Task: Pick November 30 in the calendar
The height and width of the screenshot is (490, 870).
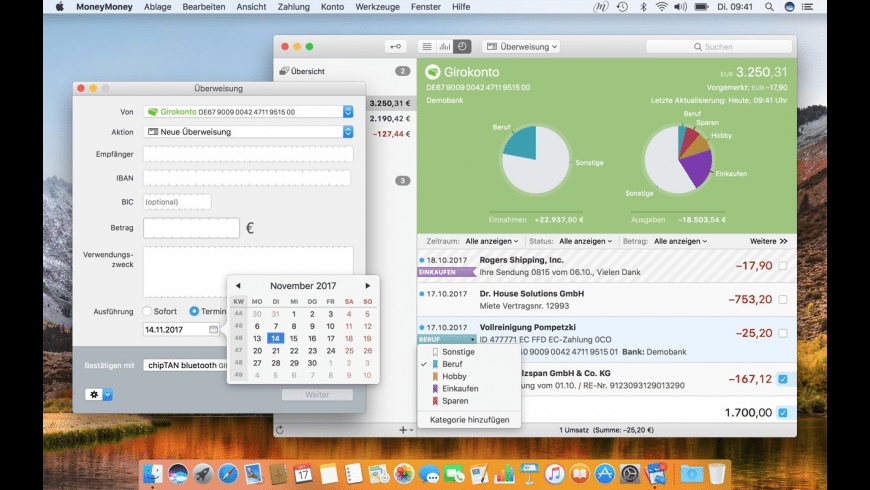Action: [312, 363]
